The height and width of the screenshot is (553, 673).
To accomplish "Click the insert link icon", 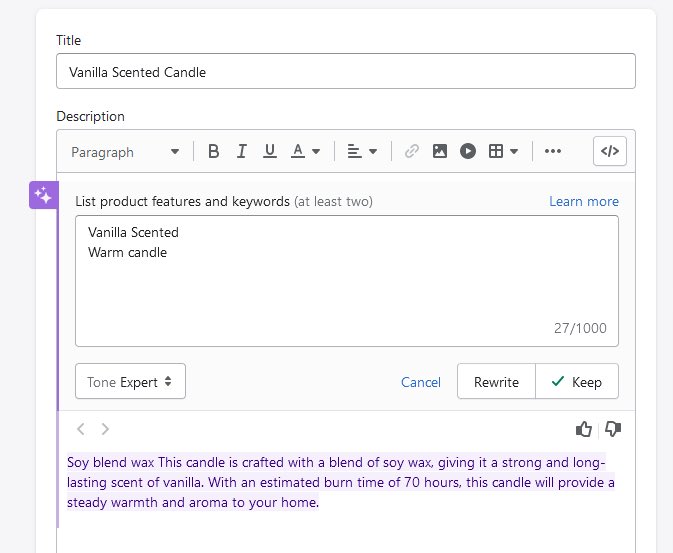I will (412, 151).
